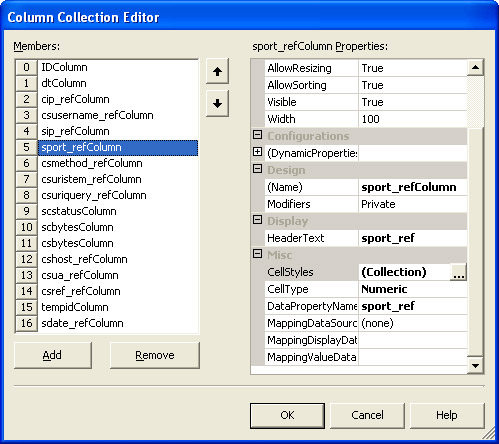This screenshot has height=444, width=499.
Task: Click Visible property value True
Action: coord(413,102)
